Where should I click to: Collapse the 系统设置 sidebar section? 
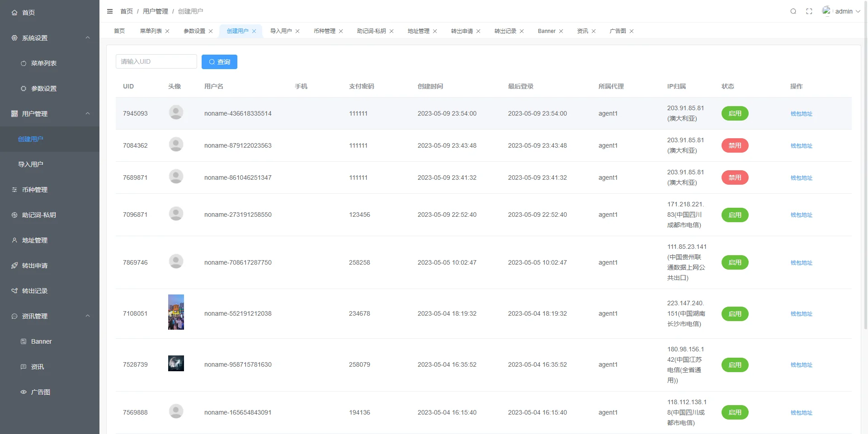coord(88,38)
